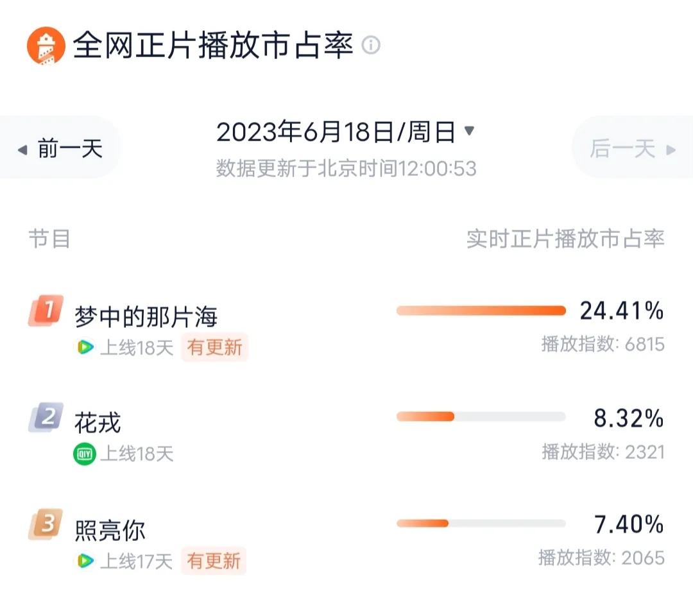This screenshot has width=693, height=616.
Task: Click Tencent Video icon under 照亮你
Action: (85, 561)
